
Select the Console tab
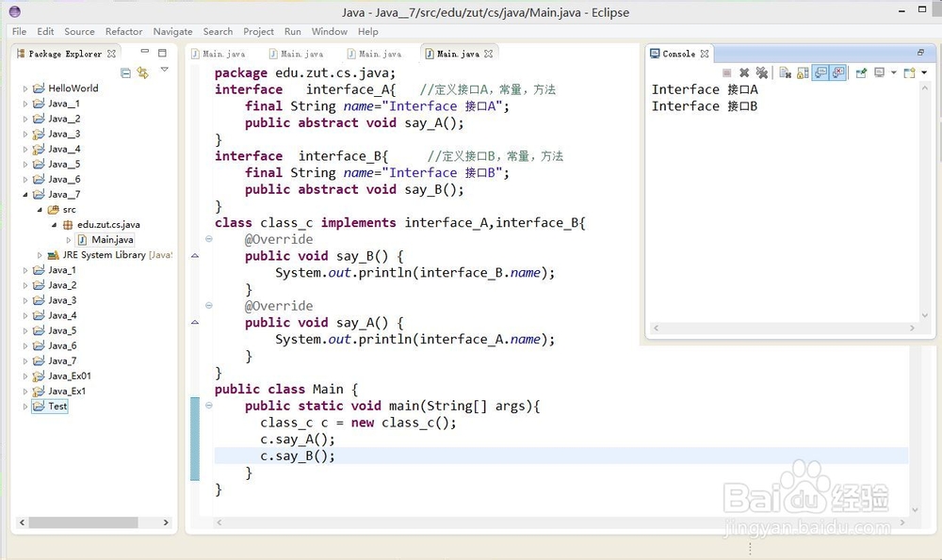pyautogui.click(x=679, y=54)
